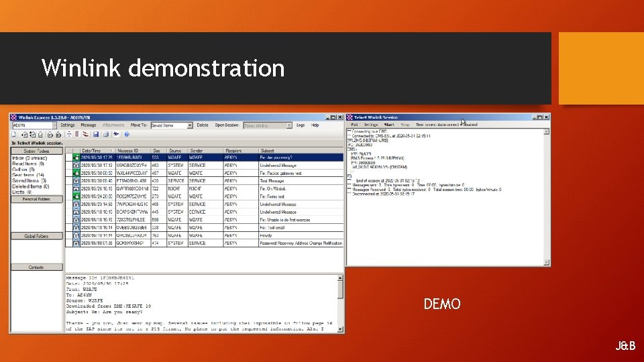Click scroll-up arrow in message preview pane
The width and height of the screenshot is (644, 362).
pyautogui.click(x=340, y=278)
